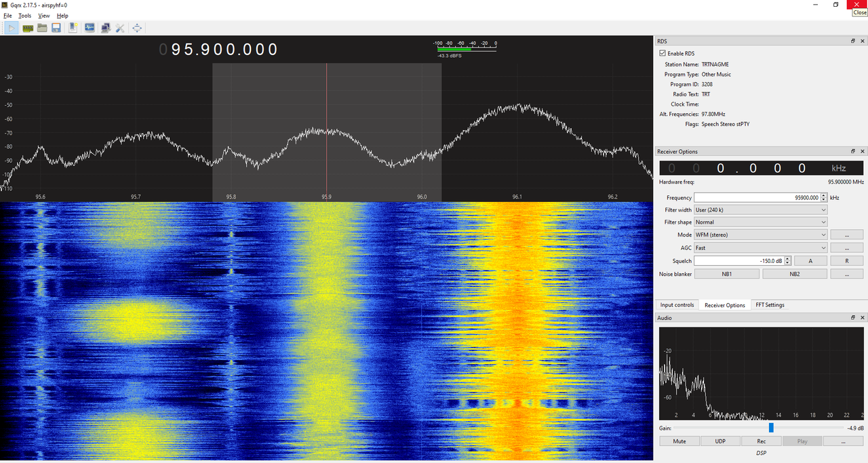Close the Receiver Options panel
This screenshot has width=868, height=463.
pos(863,151)
